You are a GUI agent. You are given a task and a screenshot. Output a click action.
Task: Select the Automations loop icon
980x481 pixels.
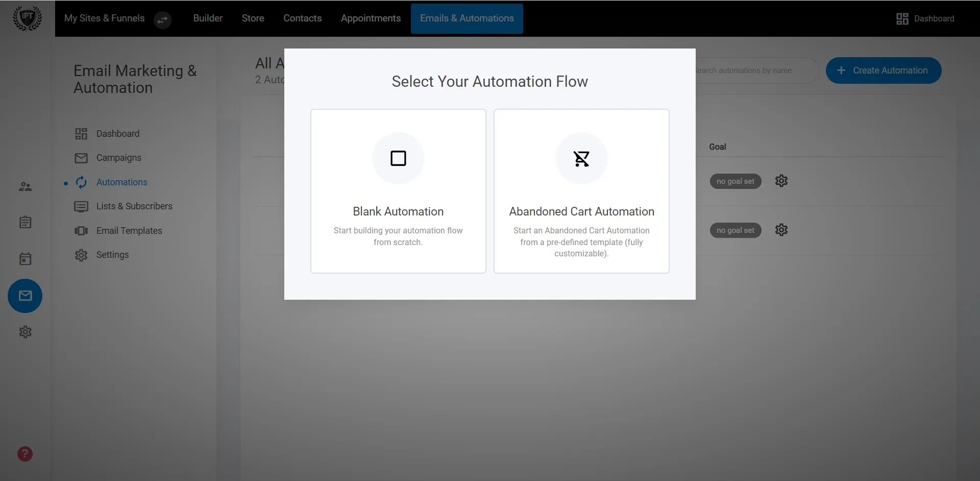click(x=81, y=182)
